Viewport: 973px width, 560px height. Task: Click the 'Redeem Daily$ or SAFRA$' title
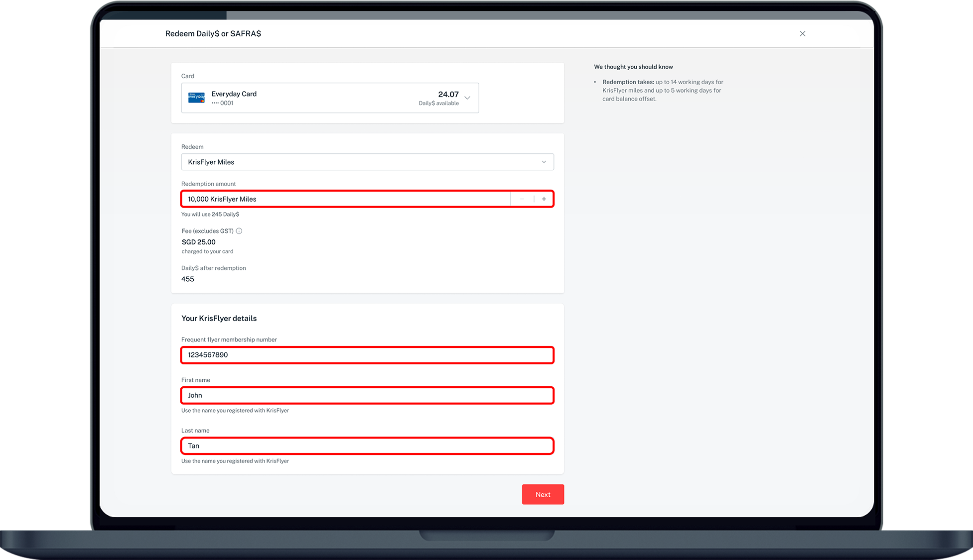coord(213,34)
